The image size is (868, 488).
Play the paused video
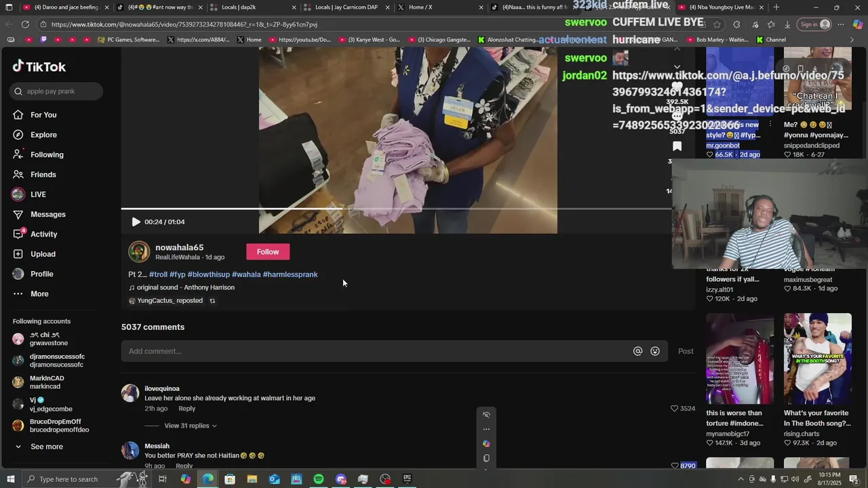click(136, 222)
